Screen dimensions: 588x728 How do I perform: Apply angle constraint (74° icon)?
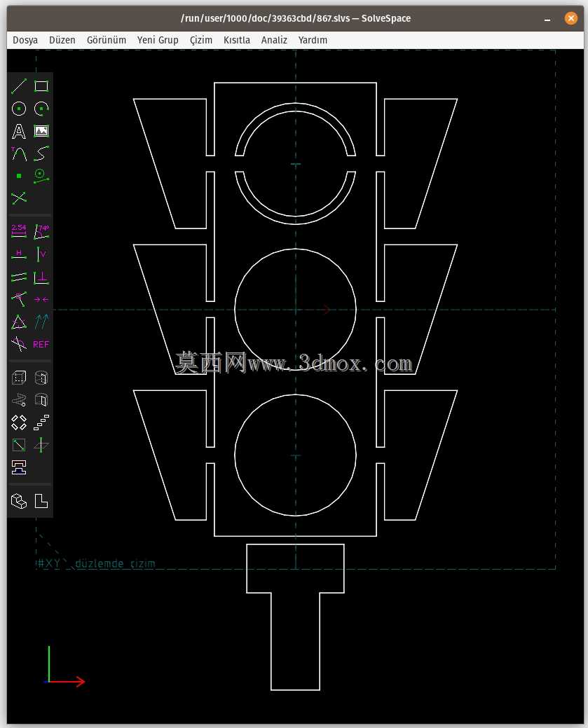(41, 231)
